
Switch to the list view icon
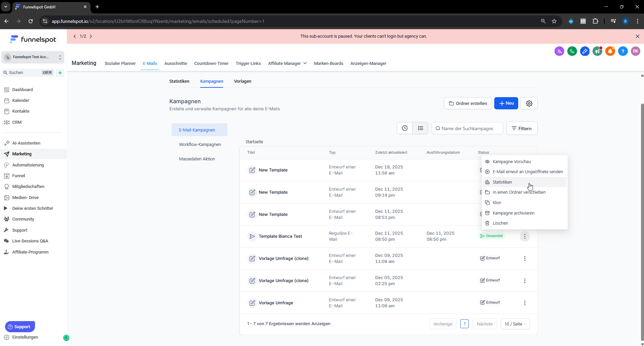point(421,128)
